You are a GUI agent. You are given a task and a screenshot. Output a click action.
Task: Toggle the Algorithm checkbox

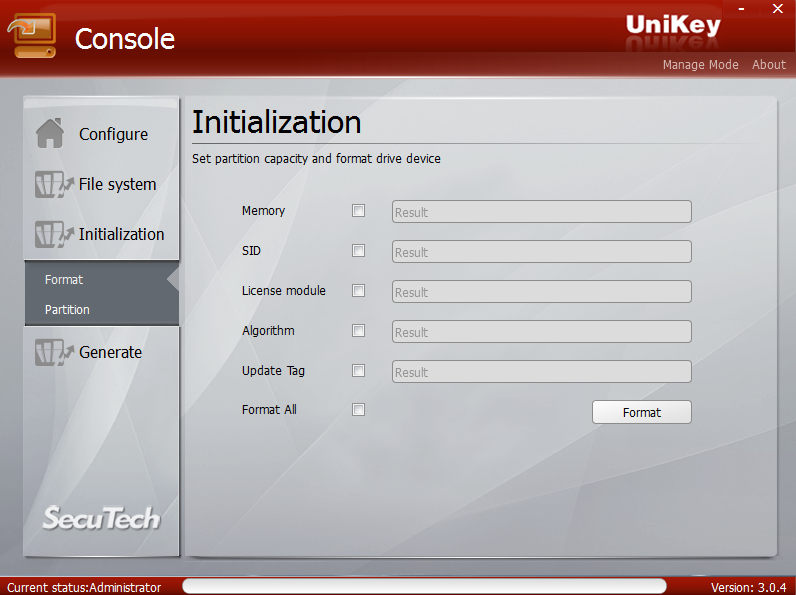(x=358, y=331)
